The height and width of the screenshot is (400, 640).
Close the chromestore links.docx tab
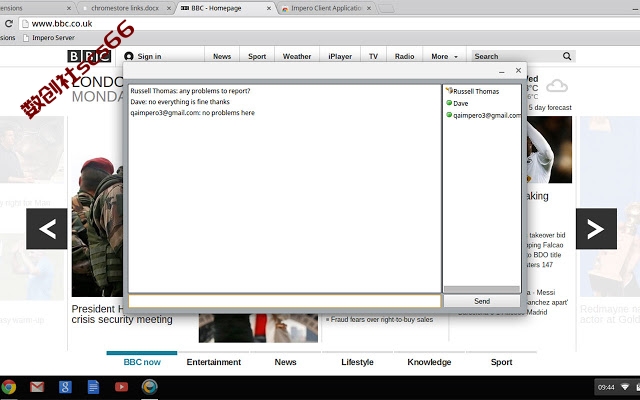pyautogui.click(x=169, y=8)
